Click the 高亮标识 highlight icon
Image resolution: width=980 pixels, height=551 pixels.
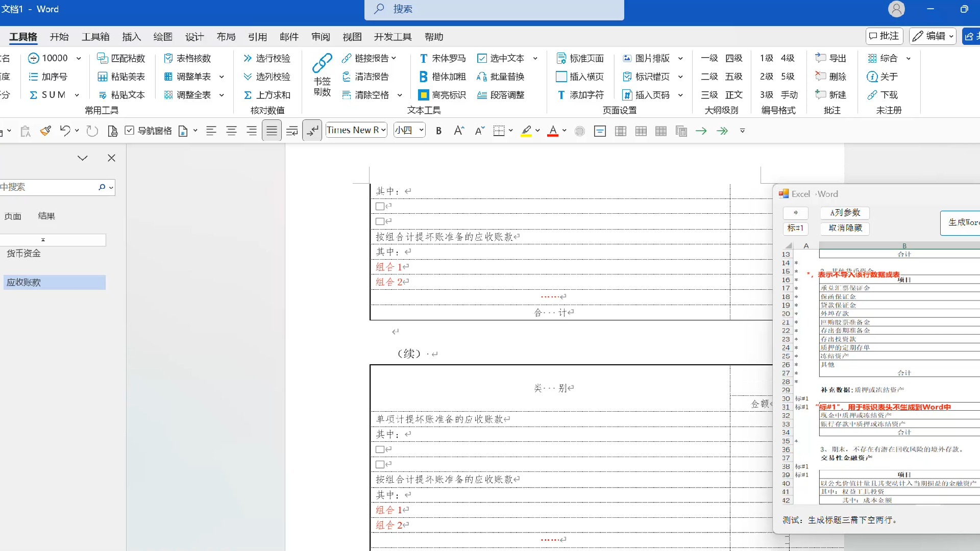pyautogui.click(x=423, y=95)
